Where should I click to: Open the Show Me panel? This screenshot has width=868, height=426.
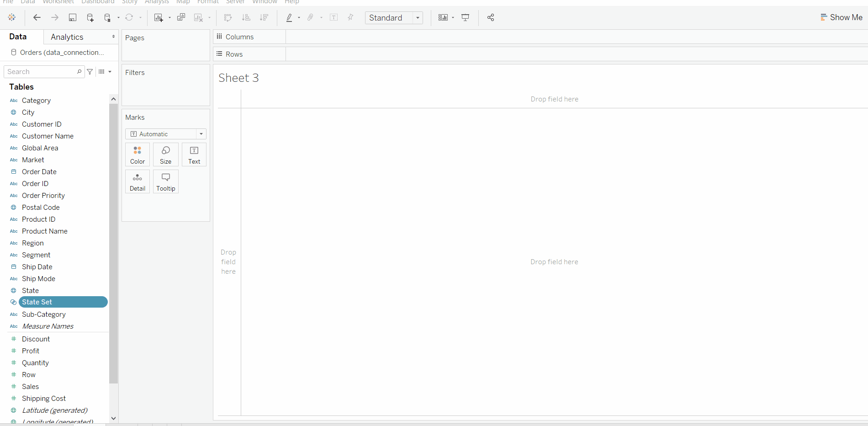(x=841, y=17)
